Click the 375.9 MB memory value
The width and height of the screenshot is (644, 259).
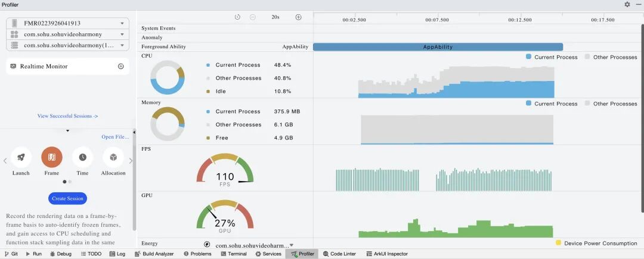pos(287,111)
